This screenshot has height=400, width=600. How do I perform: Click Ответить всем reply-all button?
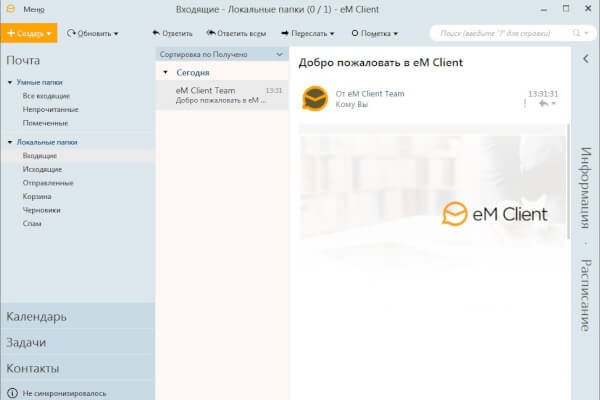(x=236, y=33)
